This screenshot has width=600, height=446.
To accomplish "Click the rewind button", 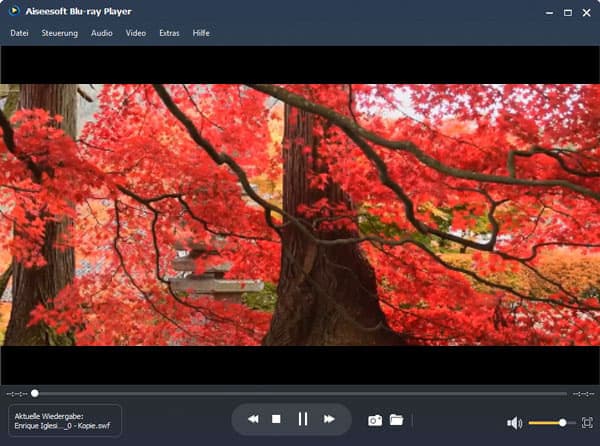I will (254, 420).
